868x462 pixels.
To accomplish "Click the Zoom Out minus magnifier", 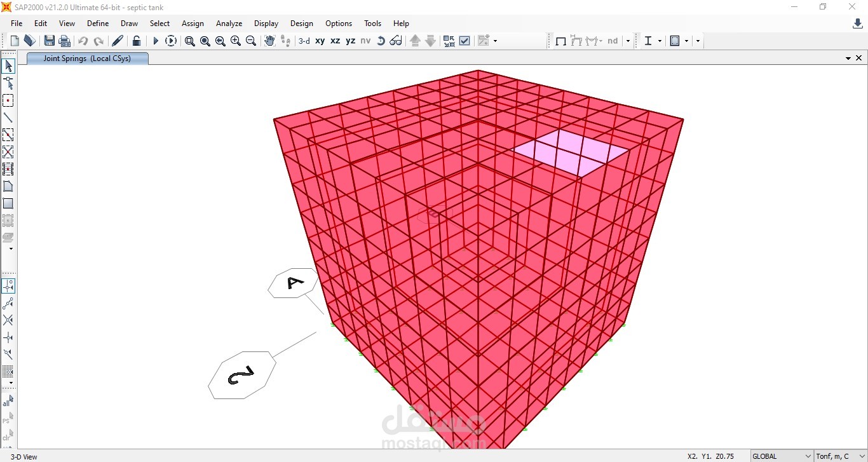I will [x=250, y=41].
